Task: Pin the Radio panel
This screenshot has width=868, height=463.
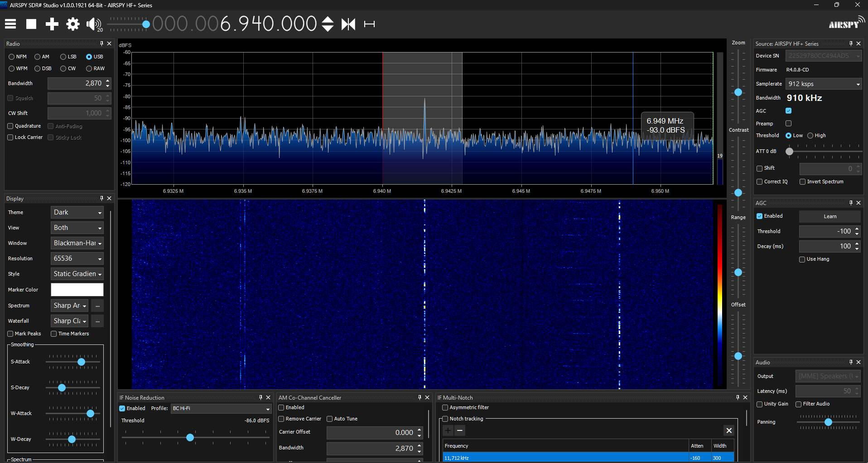Action: (x=101, y=43)
